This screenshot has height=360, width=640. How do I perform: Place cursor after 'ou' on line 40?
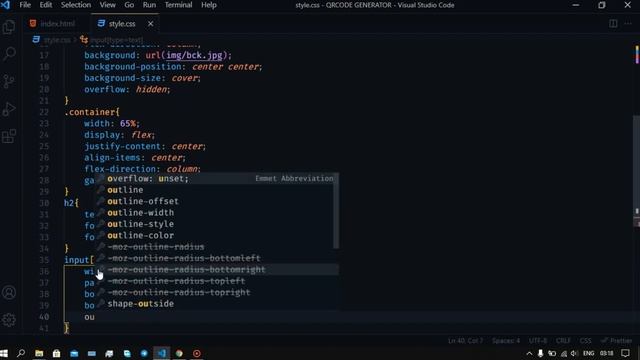point(95,317)
